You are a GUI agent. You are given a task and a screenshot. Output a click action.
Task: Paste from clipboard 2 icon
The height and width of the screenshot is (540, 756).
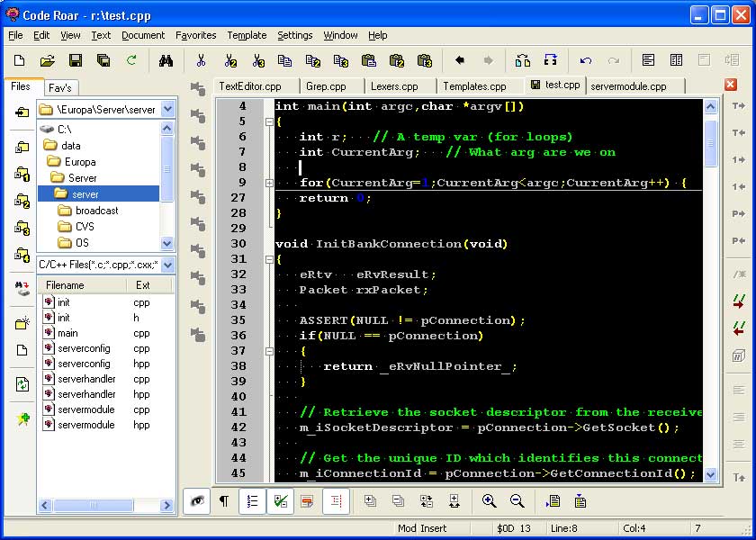pyautogui.click(x=396, y=61)
